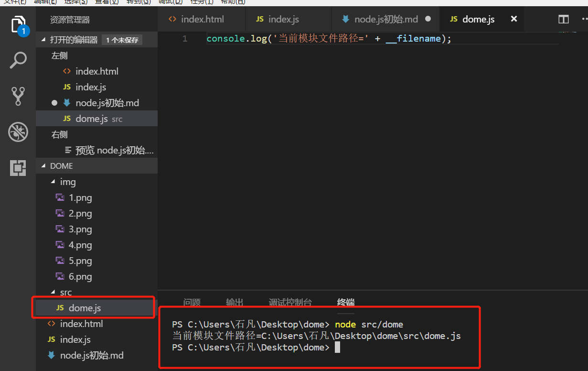Image resolution: width=588 pixels, height=371 pixels.
Task: Open the 调试控制台 panel tab
Action: pyautogui.click(x=290, y=302)
